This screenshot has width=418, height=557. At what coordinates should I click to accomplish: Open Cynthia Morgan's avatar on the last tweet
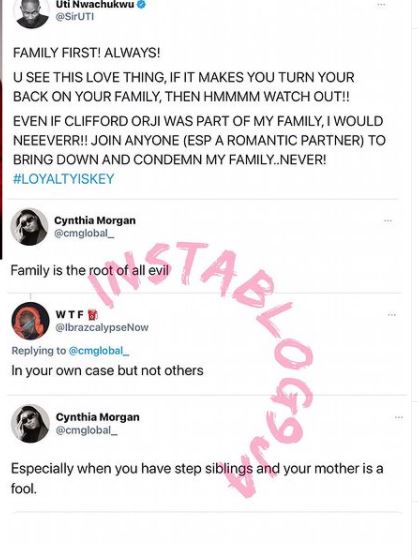point(30,424)
